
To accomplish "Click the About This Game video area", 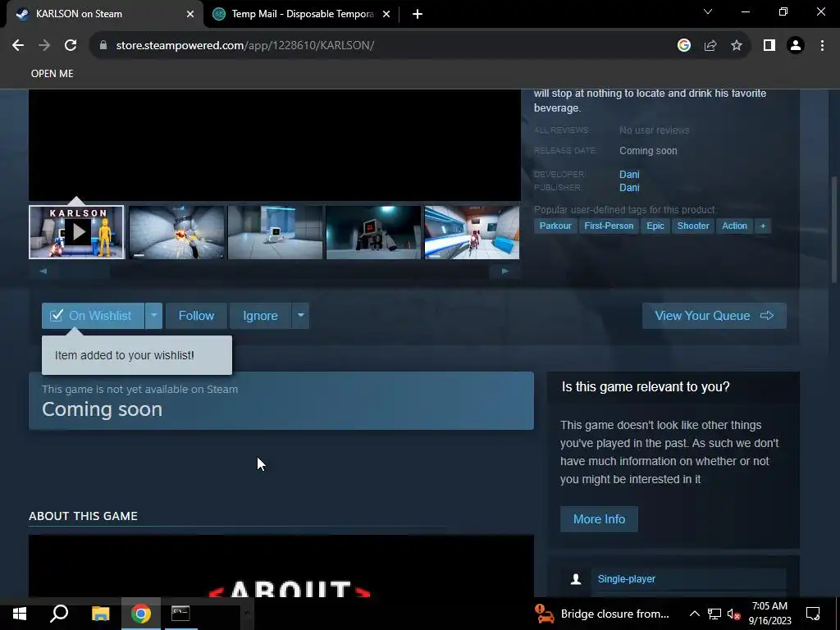I will 281,566.
